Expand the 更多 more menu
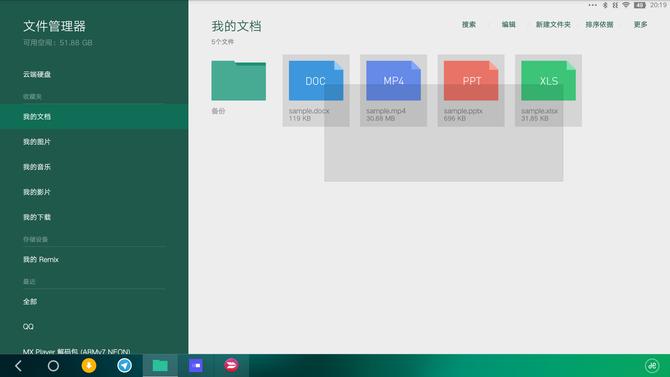Screen dimensions: 670x377 pos(640,25)
